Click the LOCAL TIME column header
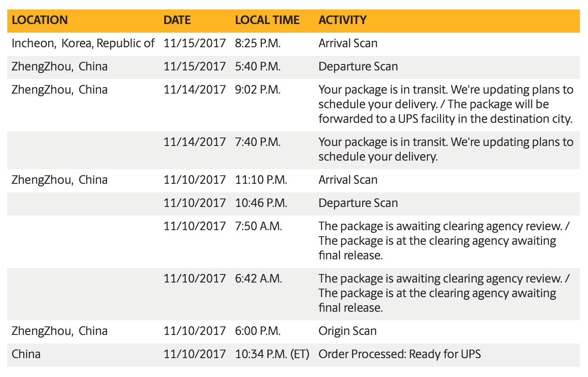The width and height of the screenshot is (588, 377). coord(267,20)
